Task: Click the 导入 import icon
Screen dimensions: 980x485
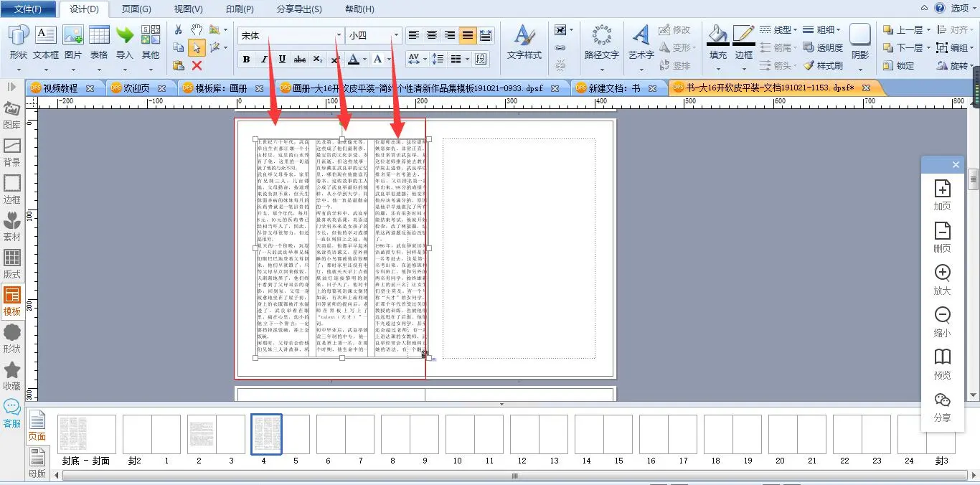Action: click(125, 43)
